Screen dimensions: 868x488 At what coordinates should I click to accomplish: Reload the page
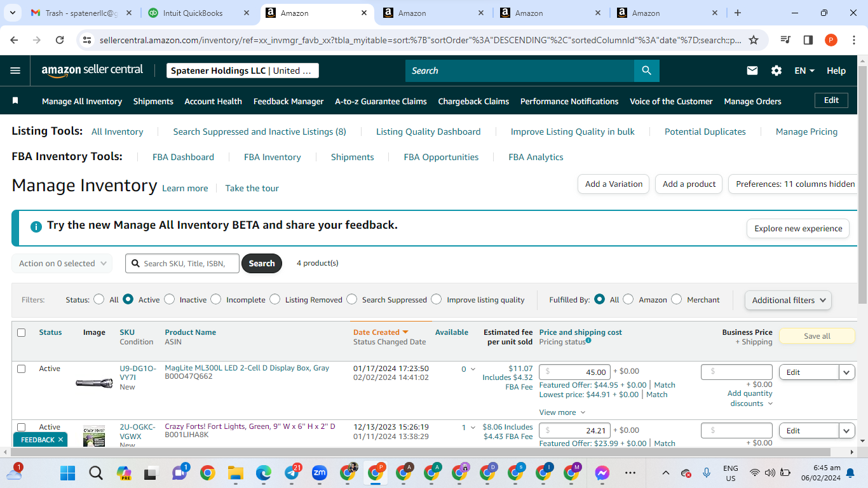[x=60, y=40]
